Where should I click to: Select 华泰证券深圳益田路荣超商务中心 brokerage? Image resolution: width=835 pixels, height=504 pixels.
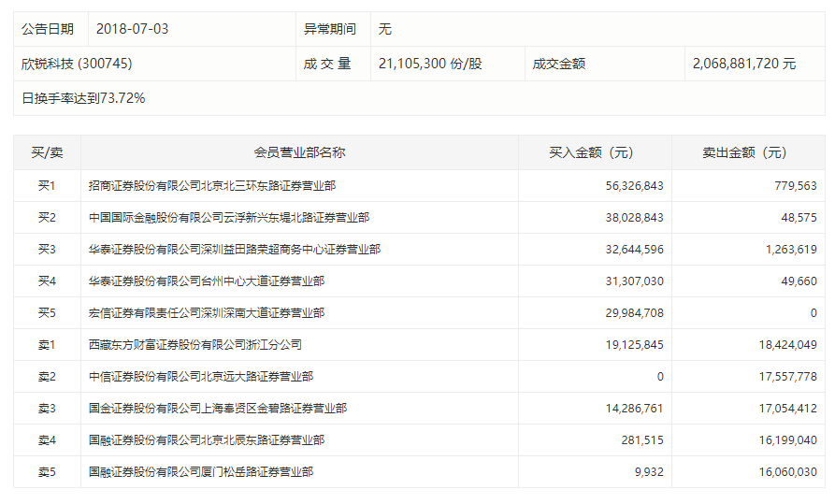235,250
